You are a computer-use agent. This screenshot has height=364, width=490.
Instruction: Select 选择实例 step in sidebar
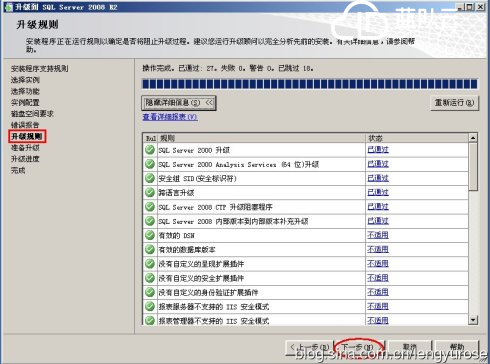pos(25,80)
